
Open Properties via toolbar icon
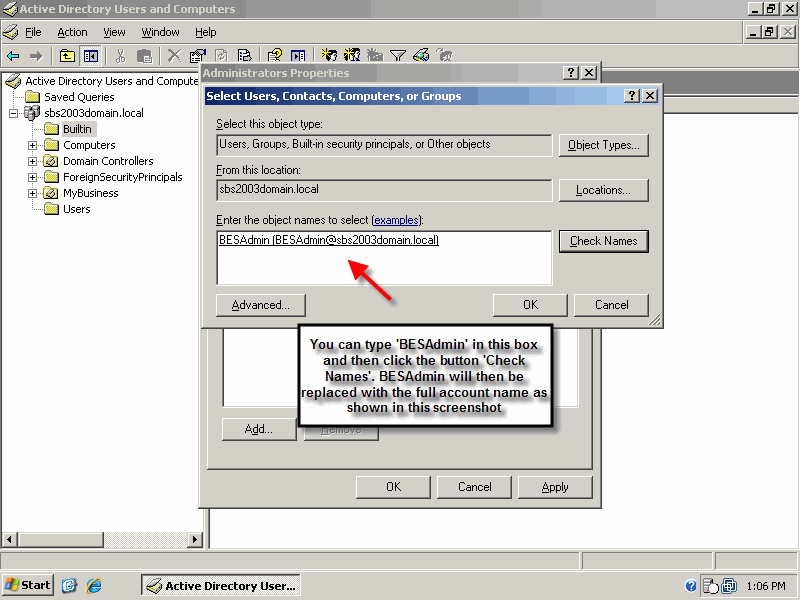tap(197, 55)
